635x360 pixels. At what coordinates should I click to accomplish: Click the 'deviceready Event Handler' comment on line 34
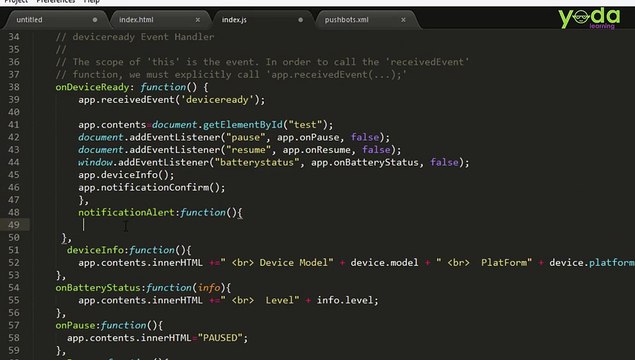135,37
